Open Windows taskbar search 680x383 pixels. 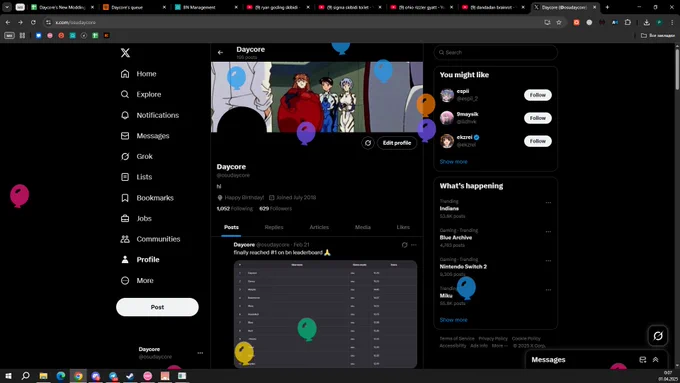pyautogui.click(x=26, y=376)
